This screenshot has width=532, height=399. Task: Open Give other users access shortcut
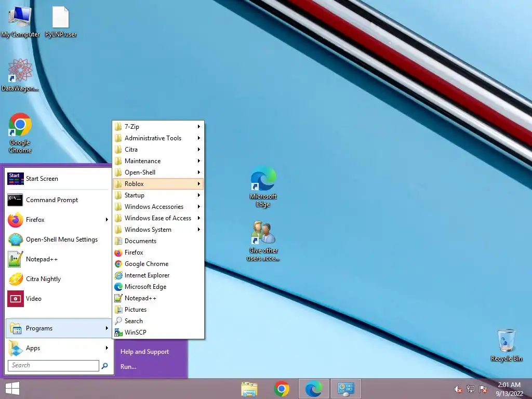point(263,241)
